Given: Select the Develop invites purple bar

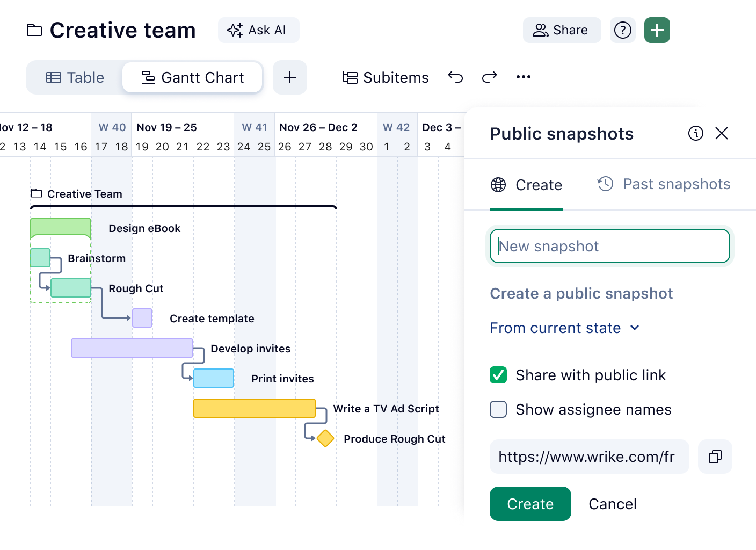Looking at the screenshot, I should click(132, 348).
